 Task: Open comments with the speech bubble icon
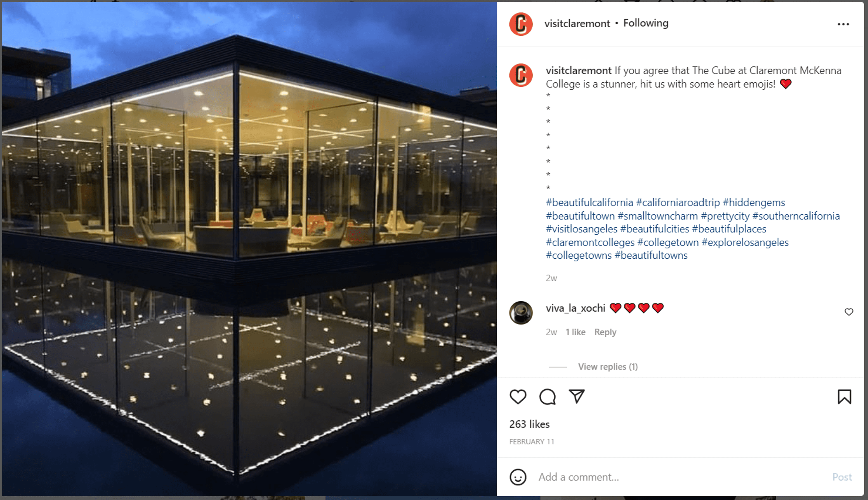[547, 397]
